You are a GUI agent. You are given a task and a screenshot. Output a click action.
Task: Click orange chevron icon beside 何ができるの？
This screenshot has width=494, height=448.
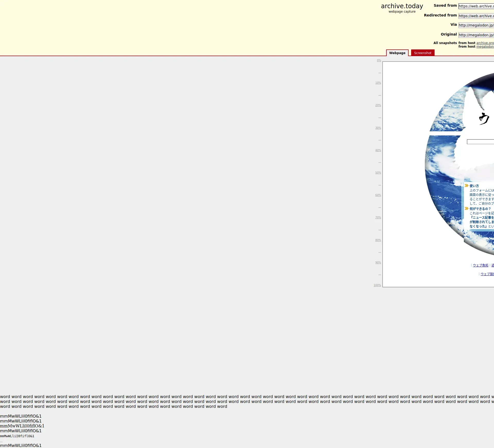tap(466, 209)
